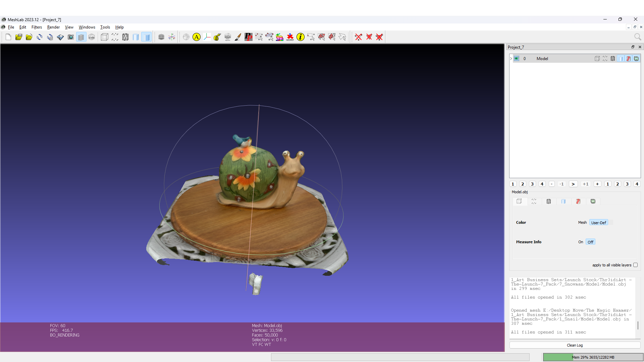Screen dimensions: 644x362
Task: Open the Filters menu
Action: point(37,27)
